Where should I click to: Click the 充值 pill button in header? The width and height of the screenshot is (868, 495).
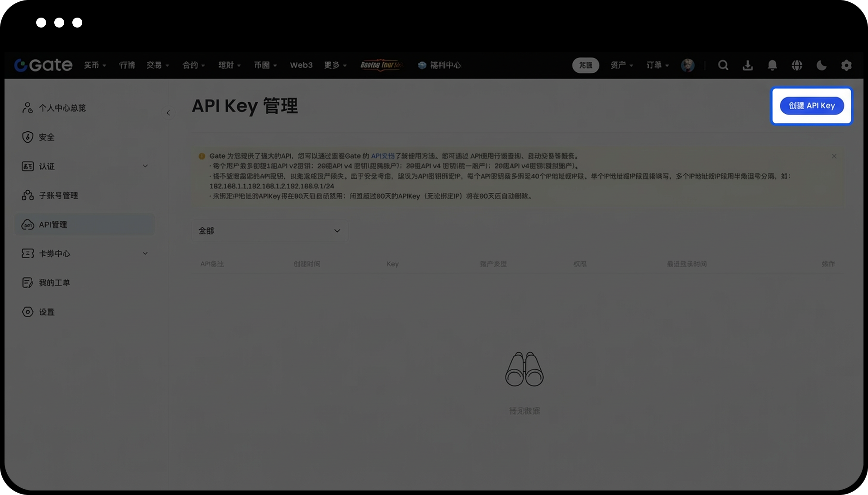tap(585, 65)
